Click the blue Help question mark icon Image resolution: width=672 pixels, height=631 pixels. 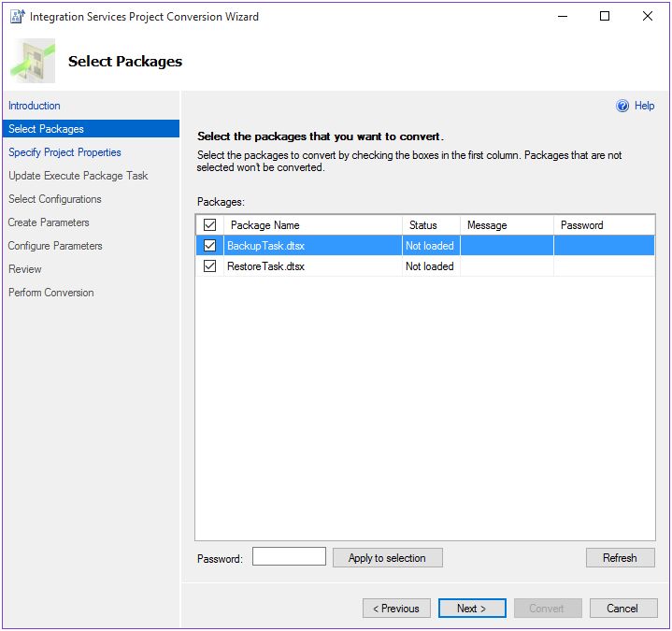pos(622,106)
